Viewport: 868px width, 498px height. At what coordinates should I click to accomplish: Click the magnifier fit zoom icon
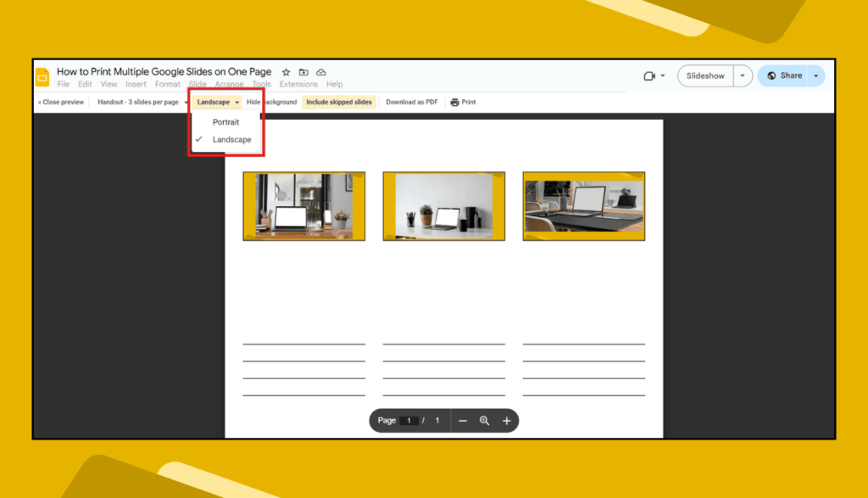coord(485,421)
